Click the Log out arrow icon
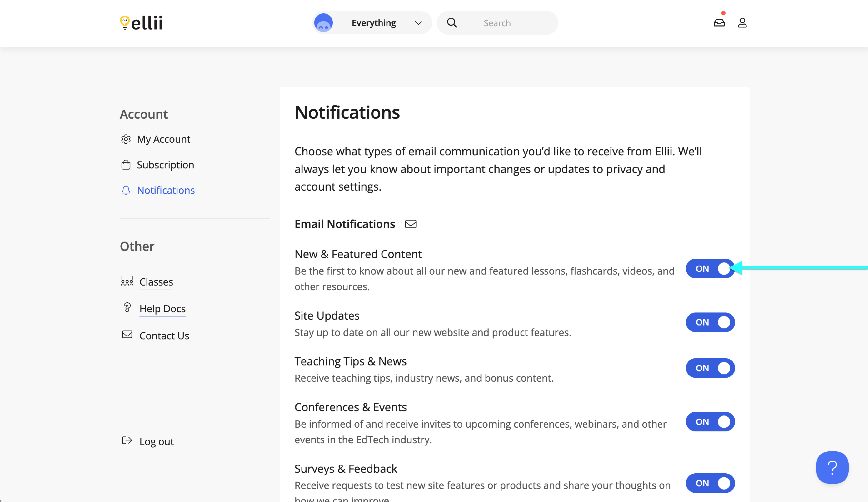 127,440
